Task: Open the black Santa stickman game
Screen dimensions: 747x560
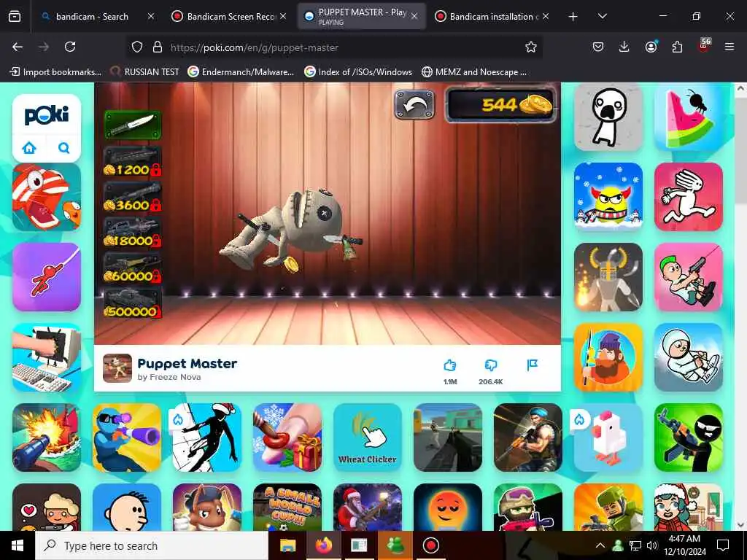Action: [x=207, y=437]
